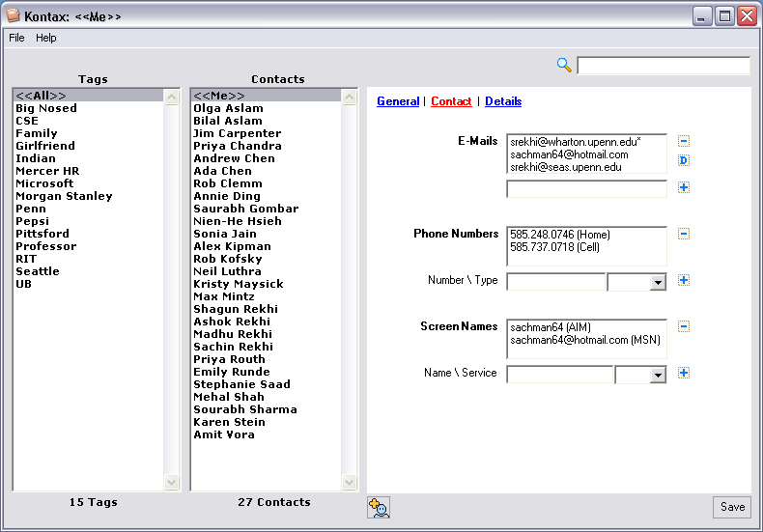The image size is (763, 532).
Task: Select the <<Me>> contact
Action: 267,96
